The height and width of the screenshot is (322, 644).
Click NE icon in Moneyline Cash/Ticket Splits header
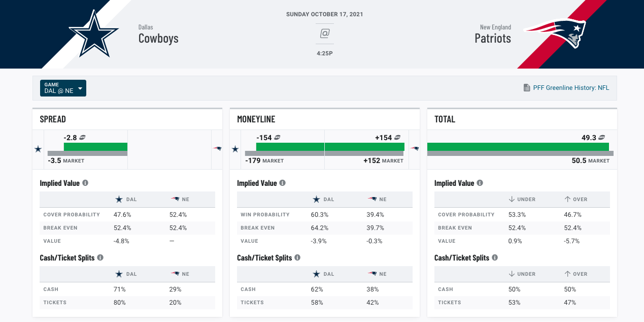372,274
